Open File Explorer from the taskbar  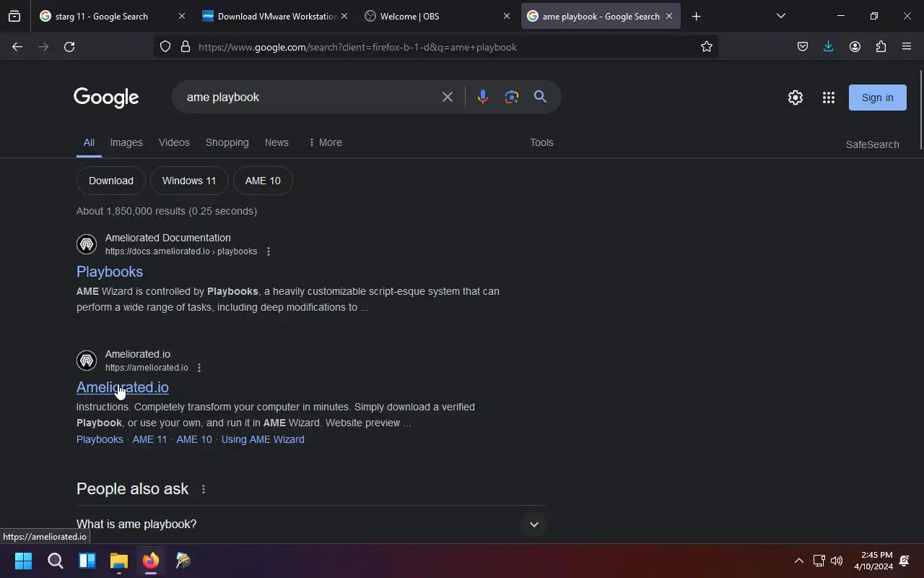(119, 561)
